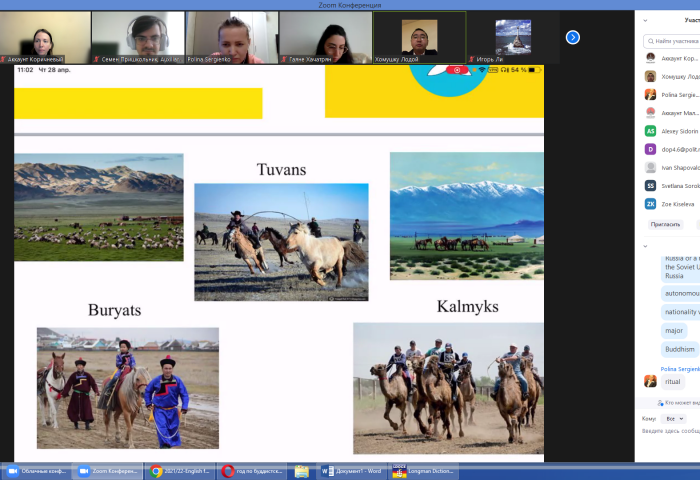700x480 pixels.
Task: Collapse the participants panel chevron
Action: tap(645, 20)
